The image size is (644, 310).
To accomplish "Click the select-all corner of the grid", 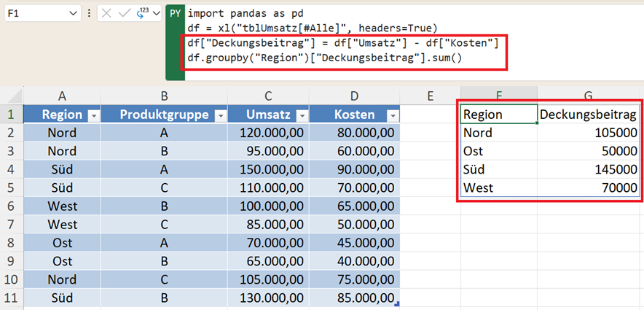I will (12, 96).
